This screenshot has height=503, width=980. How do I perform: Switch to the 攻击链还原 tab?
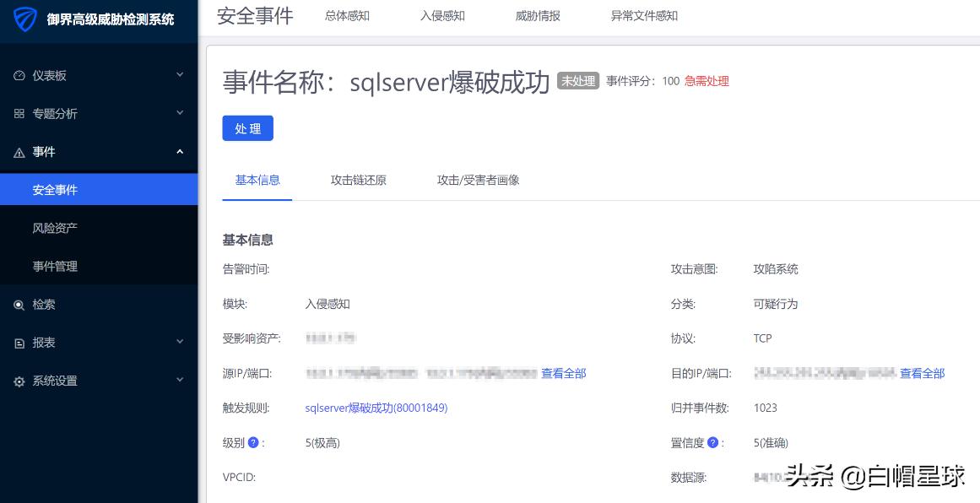click(x=358, y=180)
